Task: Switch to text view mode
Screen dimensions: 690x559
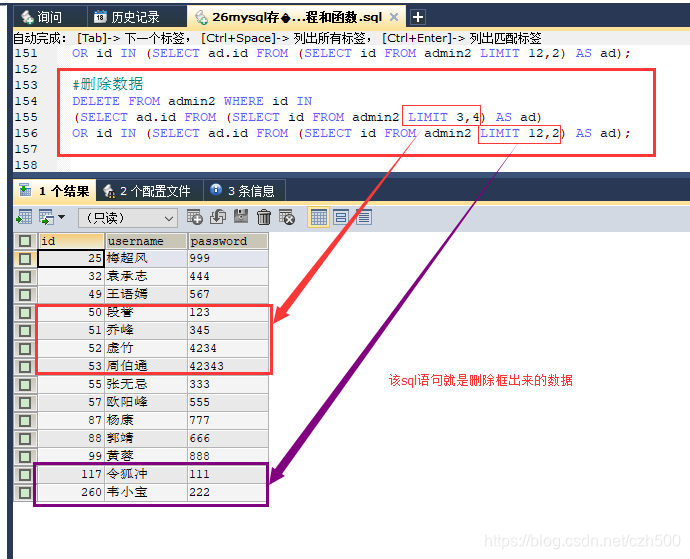Action: click(x=364, y=217)
